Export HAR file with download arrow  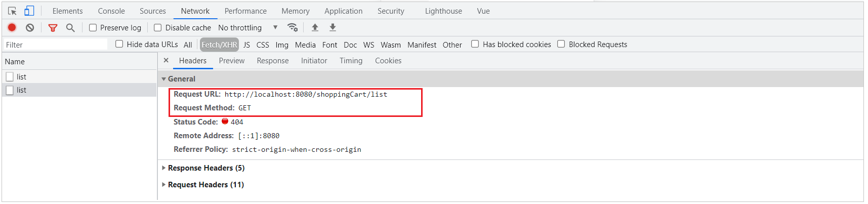[x=333, y=27]
